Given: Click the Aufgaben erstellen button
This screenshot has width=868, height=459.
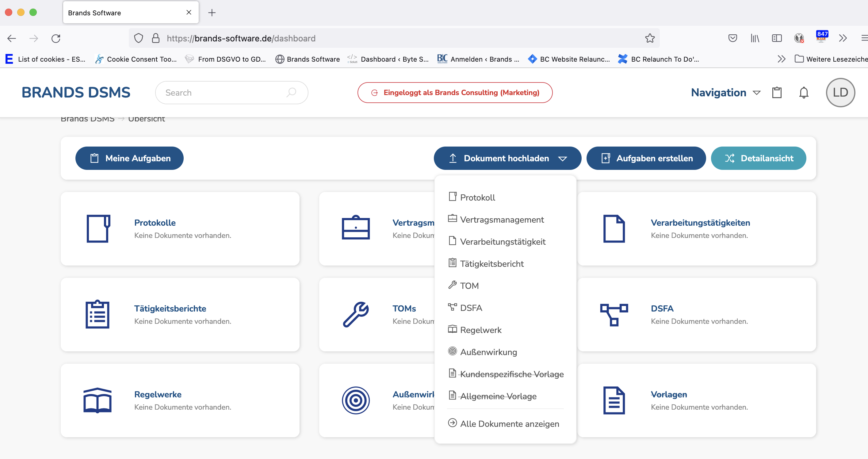Looking at the screenshot, I should 646,158.
